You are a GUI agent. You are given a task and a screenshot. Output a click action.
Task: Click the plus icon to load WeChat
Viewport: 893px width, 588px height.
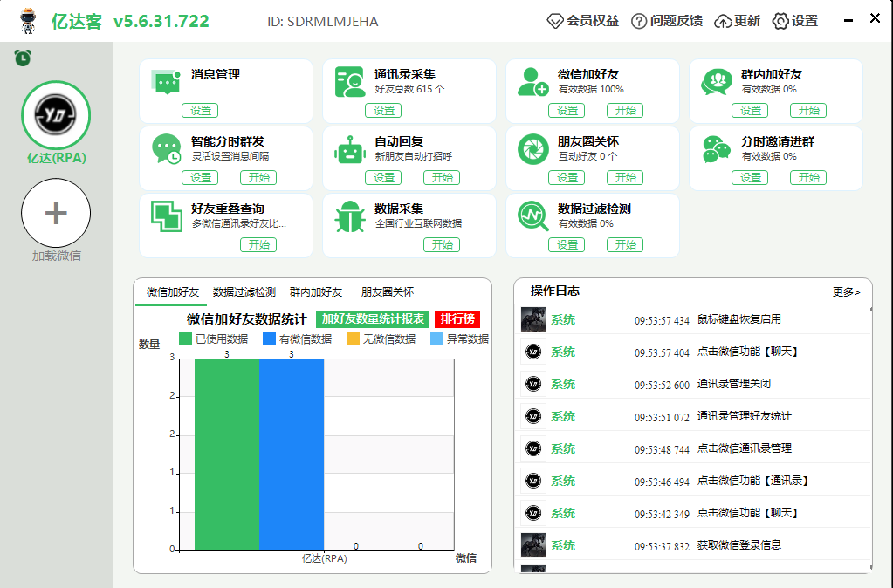pyautogui.click(x=56, y=213)
